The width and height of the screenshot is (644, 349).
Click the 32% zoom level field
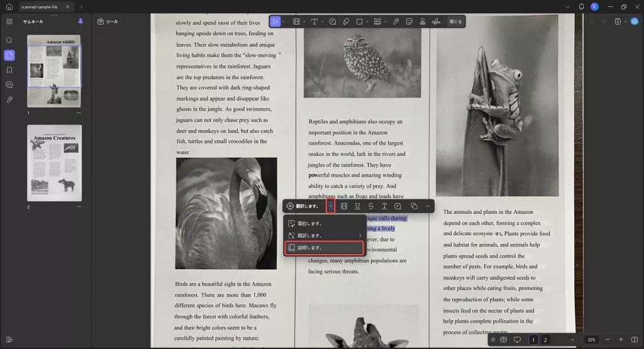point(591,340)
